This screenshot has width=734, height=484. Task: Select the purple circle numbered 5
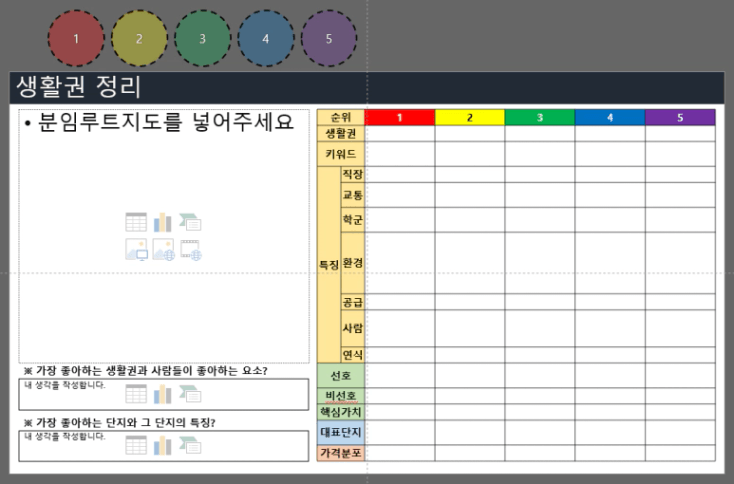click(329, 38)
